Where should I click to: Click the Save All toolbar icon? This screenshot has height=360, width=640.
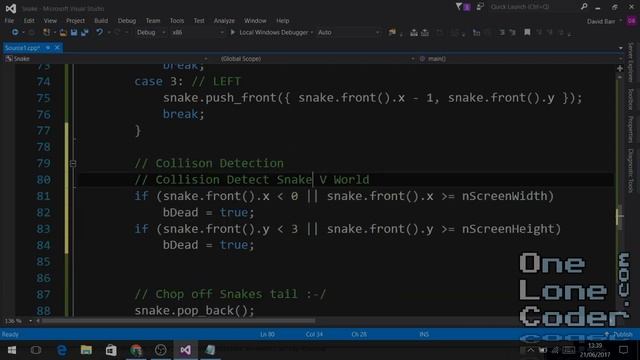85,32
